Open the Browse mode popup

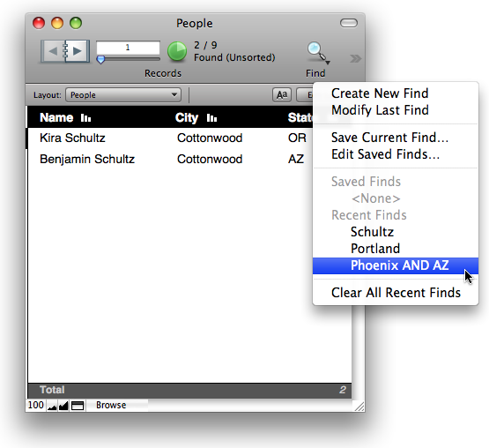(x=117, y=406)
